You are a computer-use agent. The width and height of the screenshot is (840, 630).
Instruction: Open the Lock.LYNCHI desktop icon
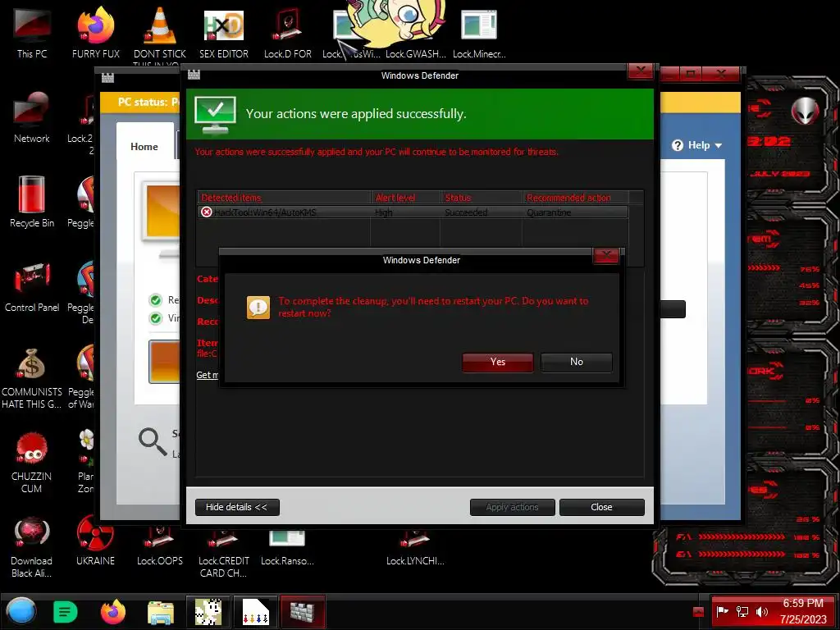point(416,546)
